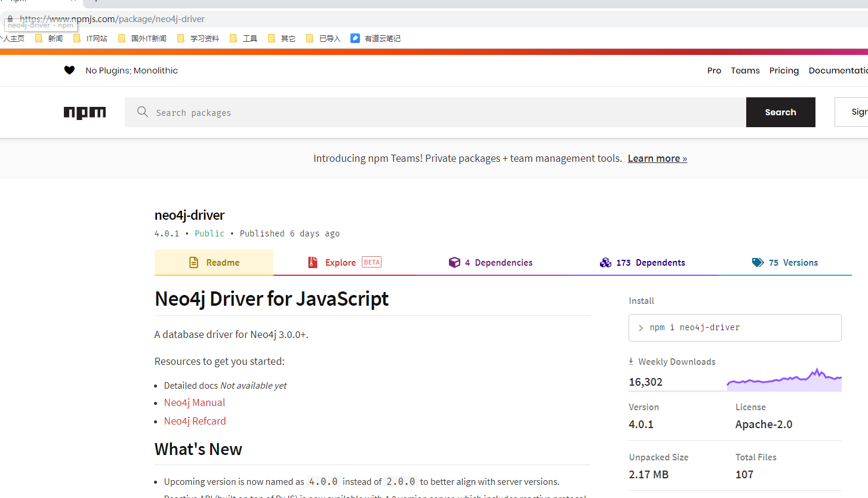This screenshot has width=868, height=498.
Task: Open the 国外IT新闻 bookmark folder
Action: (142, 38)
